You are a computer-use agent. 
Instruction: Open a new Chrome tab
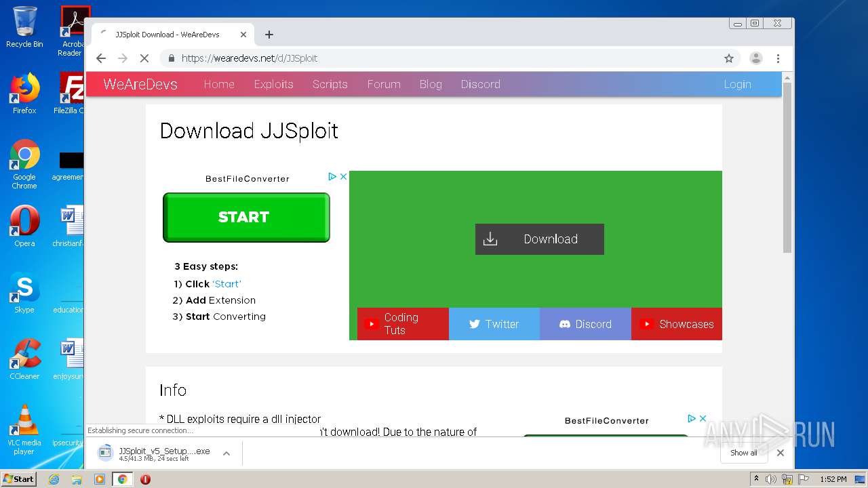pyautogui.click(x=269, y=35)
